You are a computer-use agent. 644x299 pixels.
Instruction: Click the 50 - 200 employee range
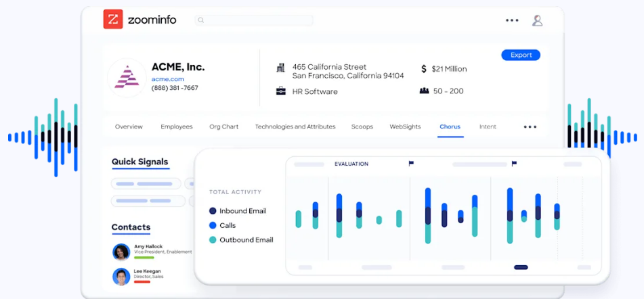pos(448,91)
